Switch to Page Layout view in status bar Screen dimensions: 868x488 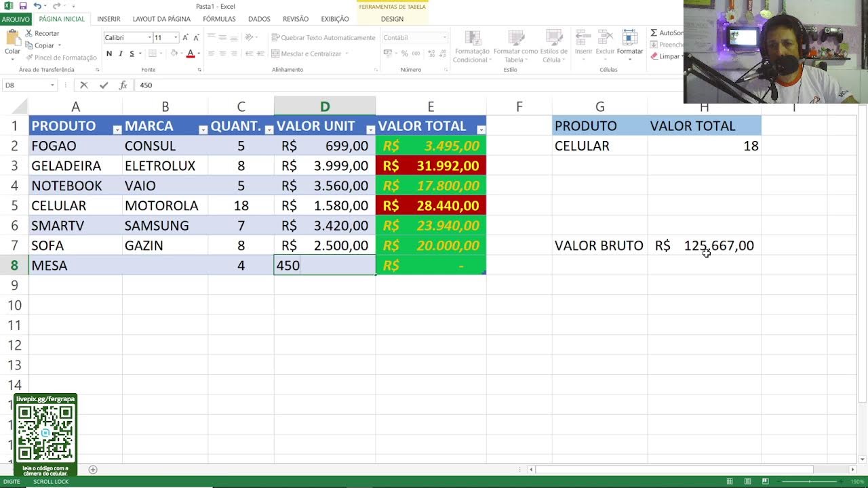click(747, 482)
